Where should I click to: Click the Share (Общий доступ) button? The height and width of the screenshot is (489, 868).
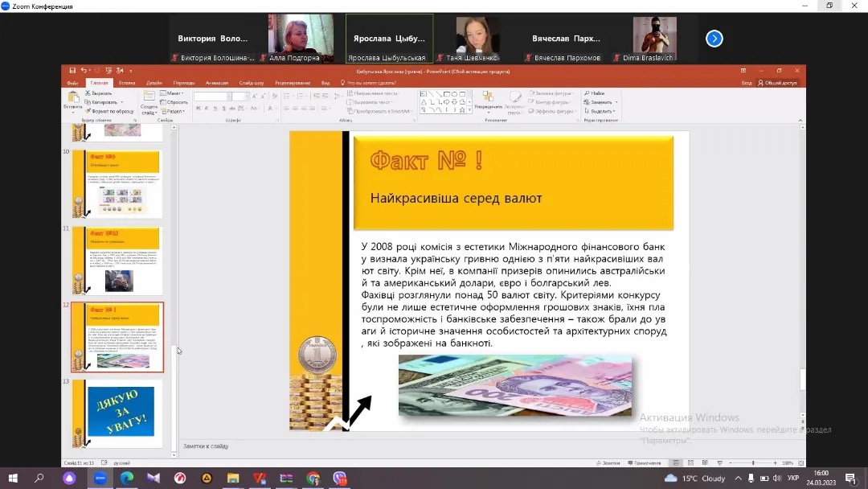[x=777, y=82]
